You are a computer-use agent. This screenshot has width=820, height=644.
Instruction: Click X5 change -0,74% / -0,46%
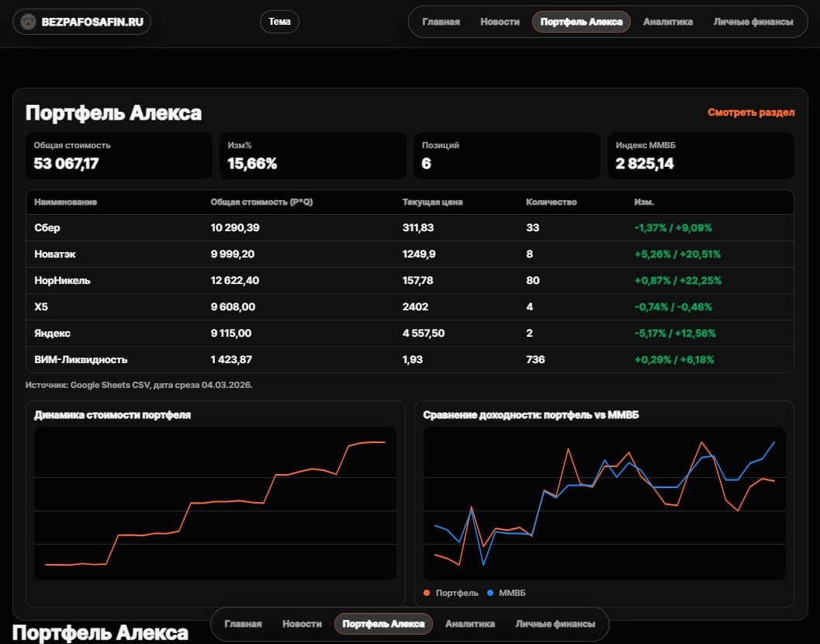pyautogui.click(x=673, y=306)
